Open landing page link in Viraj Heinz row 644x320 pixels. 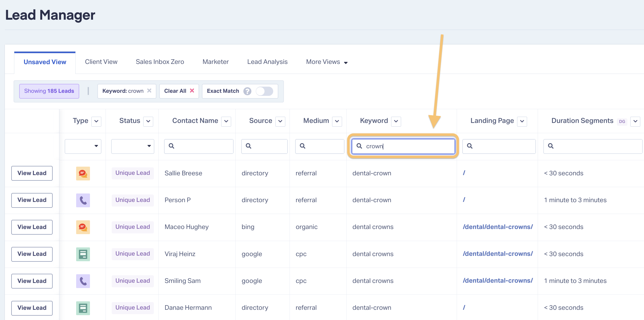tap(498, 254)
